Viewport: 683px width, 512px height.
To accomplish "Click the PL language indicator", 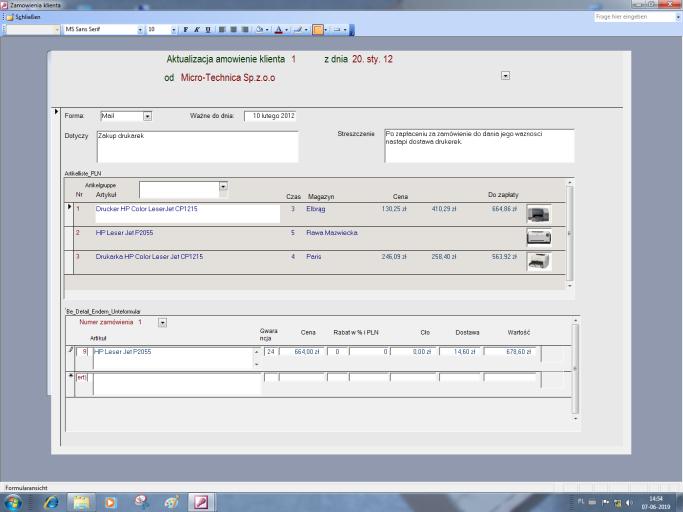I will click(x=581, y=502).
